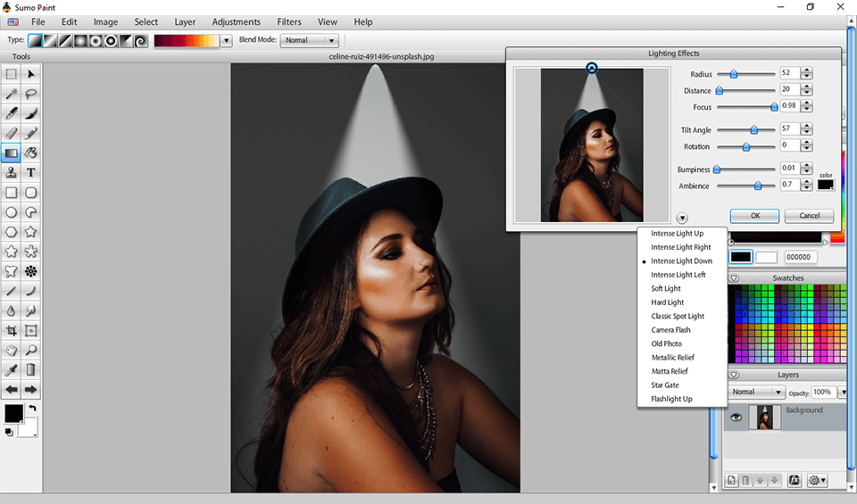
Task: Select the Eraser tool
Action: tap(11, 133)
